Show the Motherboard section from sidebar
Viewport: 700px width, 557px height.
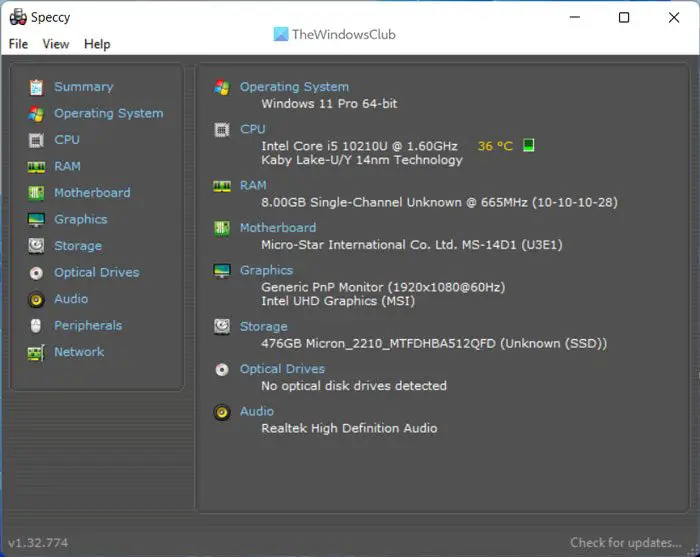click(x=92, y=193)
